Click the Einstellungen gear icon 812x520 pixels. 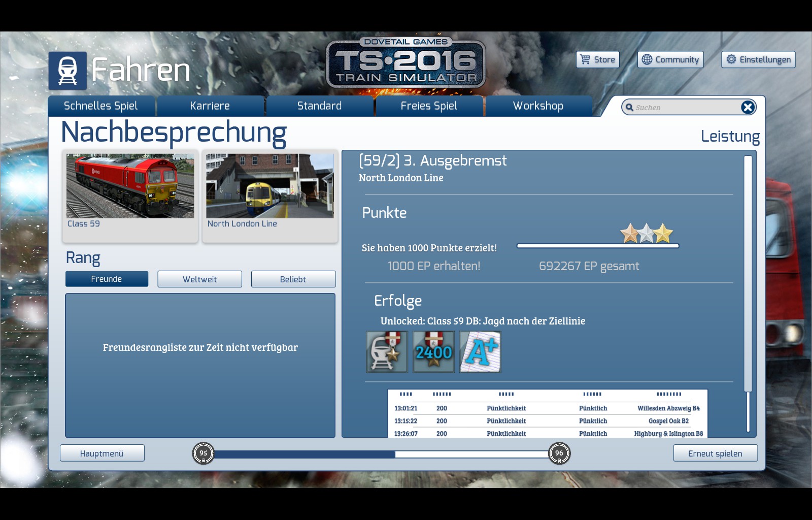[731, 59]
